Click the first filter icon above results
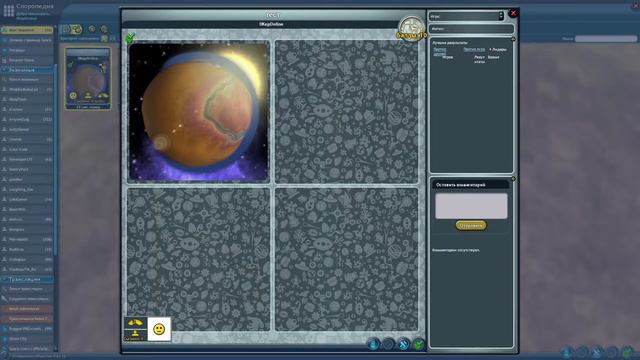This screenshot has height=360, width=640. [65, 29]
